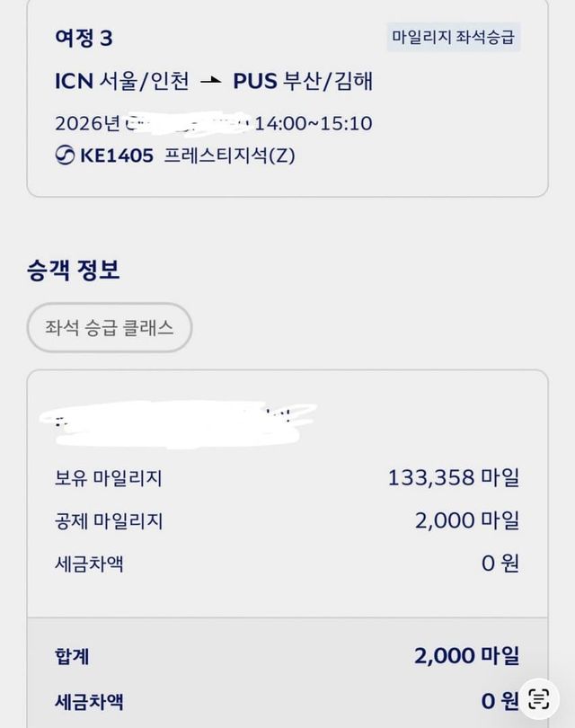This screenshot has height=728, width=575.
Task: Tap the ICN 서울/인천 departure label
Action: coord(122,82)
